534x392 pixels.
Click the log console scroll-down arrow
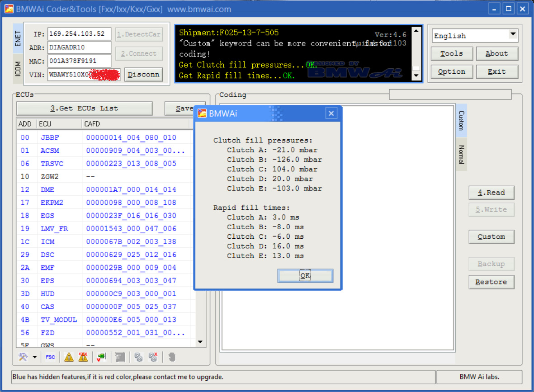tap(416, 76)
